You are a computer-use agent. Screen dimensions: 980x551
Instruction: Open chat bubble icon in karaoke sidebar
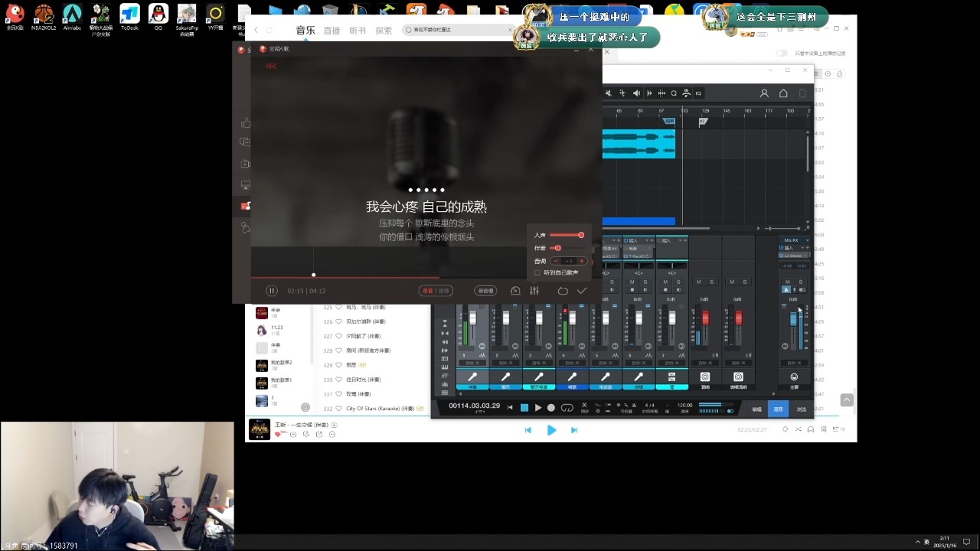[246, 142]
